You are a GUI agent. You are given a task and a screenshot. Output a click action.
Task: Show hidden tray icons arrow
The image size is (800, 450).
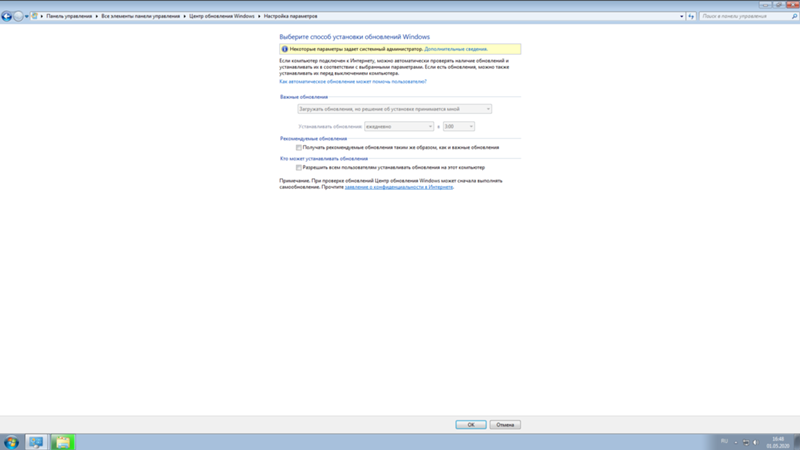click(736, 442)
